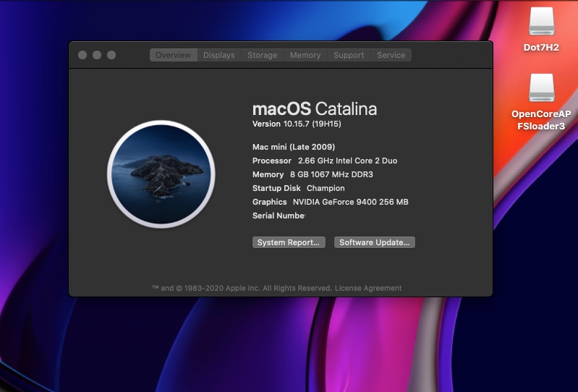Viewport: 578px width, 392px height.
Task: Click the OpenCoreAPFSloader3 name label
Action: tap(541, 120)
